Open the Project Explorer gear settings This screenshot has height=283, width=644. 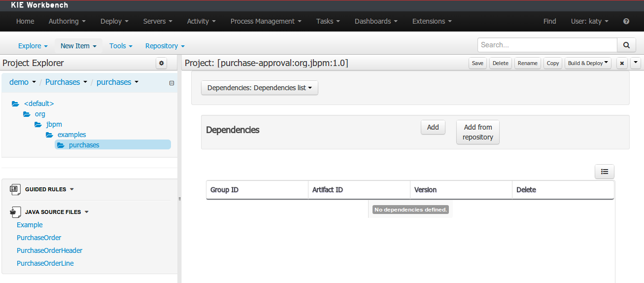(x=162, y=63)
